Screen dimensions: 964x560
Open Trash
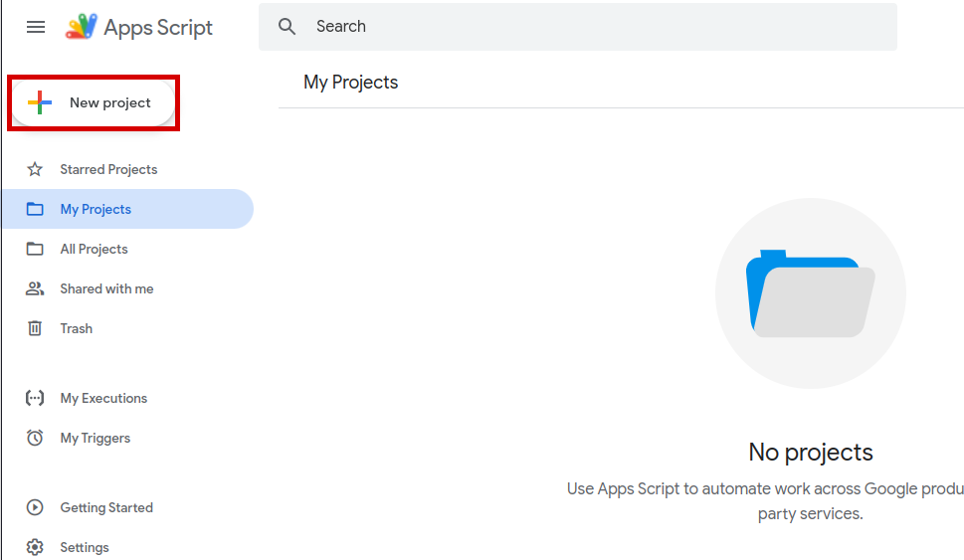(x=77, y=329)
